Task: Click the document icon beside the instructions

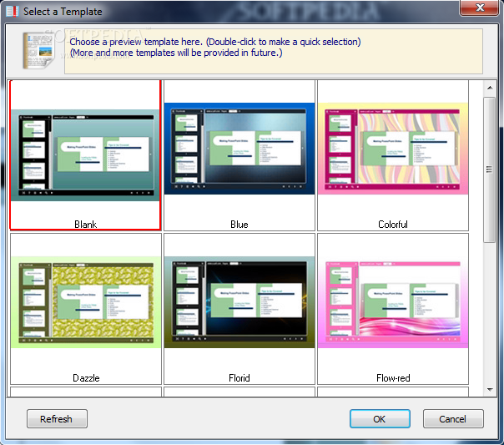Action: (38, 50)
